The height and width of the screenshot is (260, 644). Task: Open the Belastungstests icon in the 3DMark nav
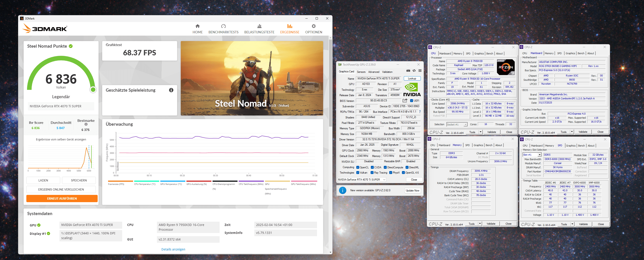pos(259,26)
